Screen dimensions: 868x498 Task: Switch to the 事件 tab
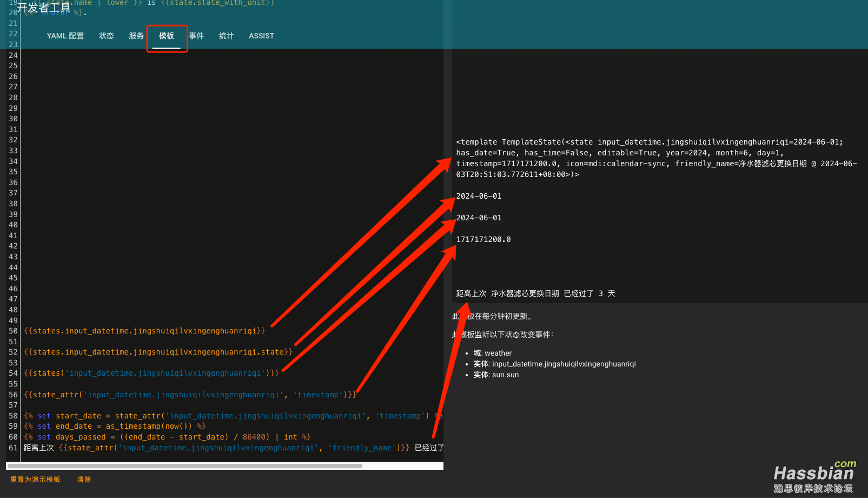(196, 36)
